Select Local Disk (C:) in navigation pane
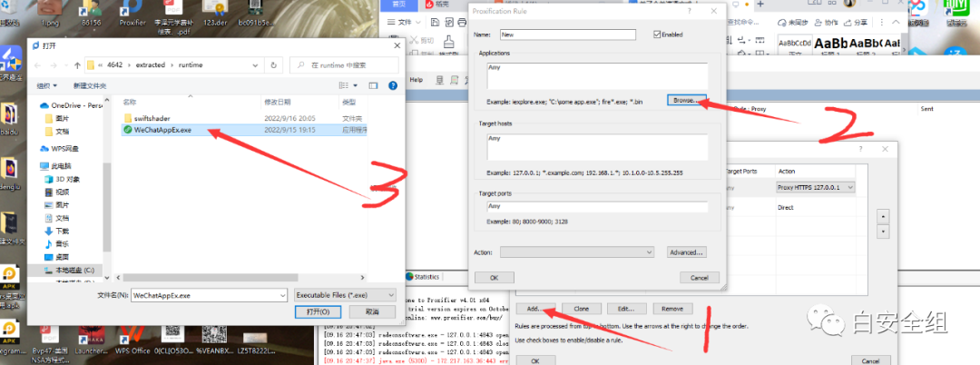 coord(69,270)
